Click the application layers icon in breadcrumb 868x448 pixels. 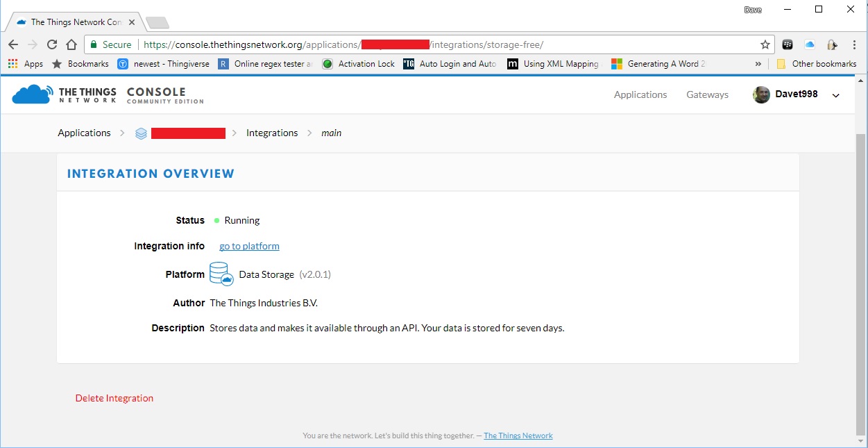click(141, 133)
